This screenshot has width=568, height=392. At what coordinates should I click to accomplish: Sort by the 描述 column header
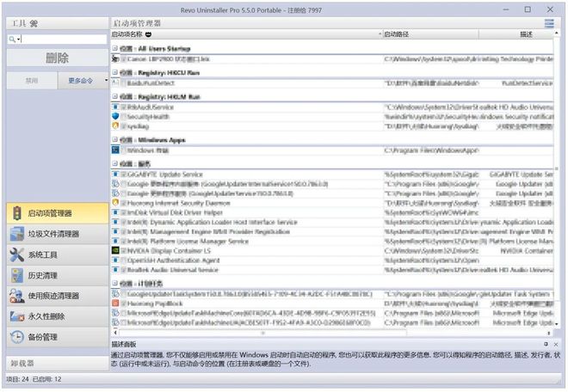(516, 34)
